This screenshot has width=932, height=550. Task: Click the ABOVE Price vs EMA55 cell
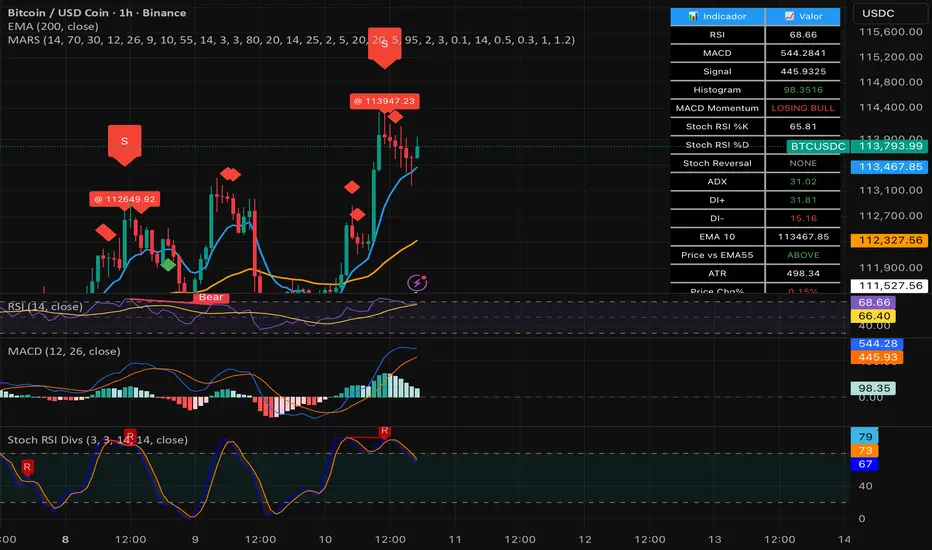pyautogui.click(x=803, y=255)
